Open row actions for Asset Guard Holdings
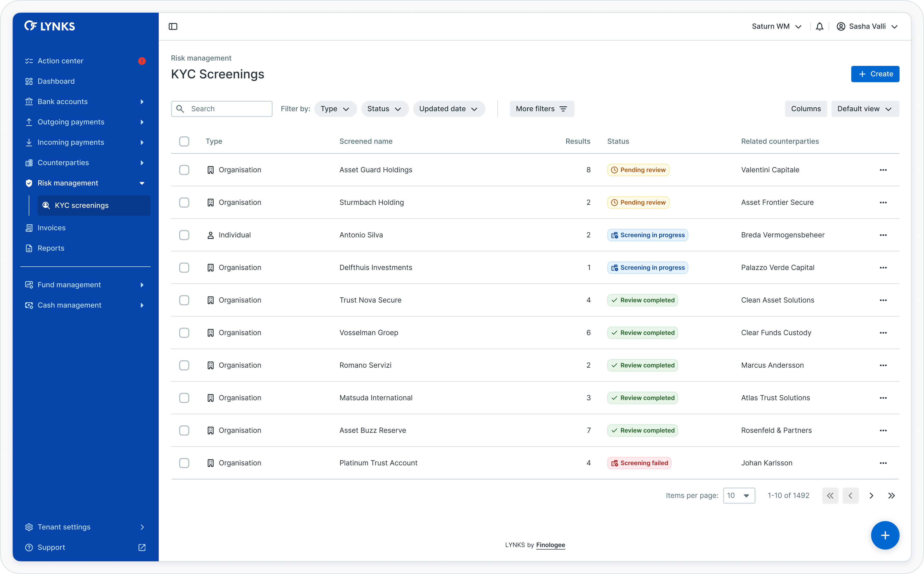Image resolution: width=924 pixels, height=574 pixels. click(883, 170)
